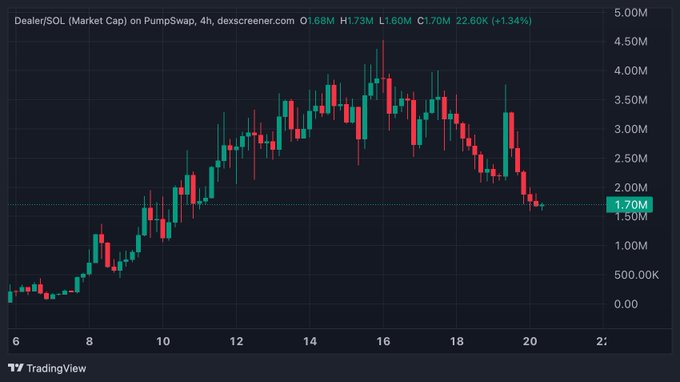Click the high value H1.73M
This screenshot has height=382, width=680.
tap(356, 21)
